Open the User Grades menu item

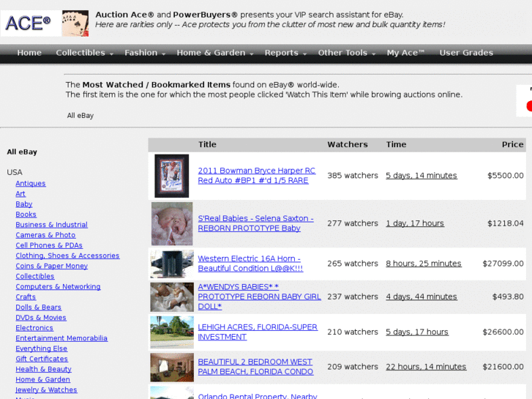point(466,53)
